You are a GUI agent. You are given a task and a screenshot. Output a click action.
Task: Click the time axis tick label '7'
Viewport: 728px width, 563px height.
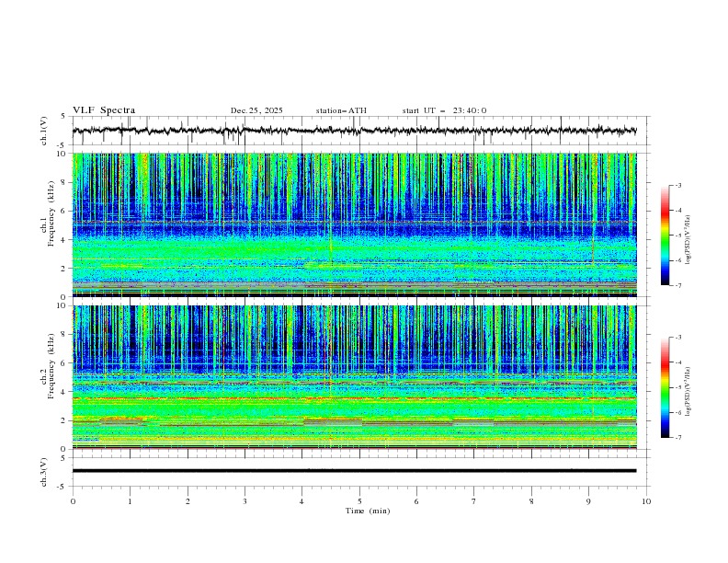[x=474, y=501]
